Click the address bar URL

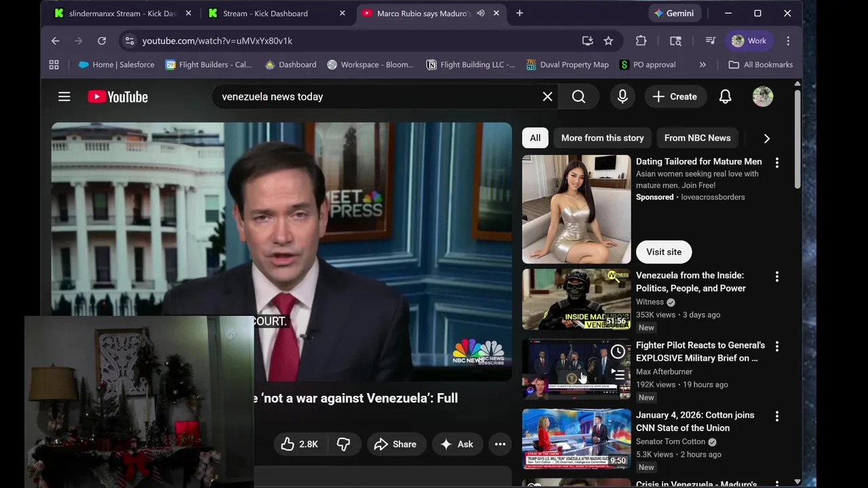click(x=217, y=41)
